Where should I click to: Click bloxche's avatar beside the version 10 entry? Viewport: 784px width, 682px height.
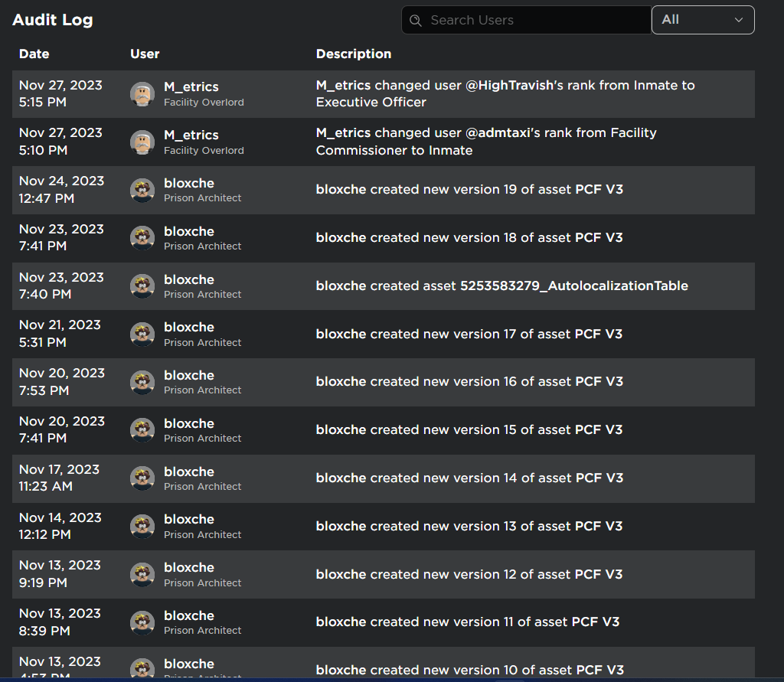pos(142,669)
